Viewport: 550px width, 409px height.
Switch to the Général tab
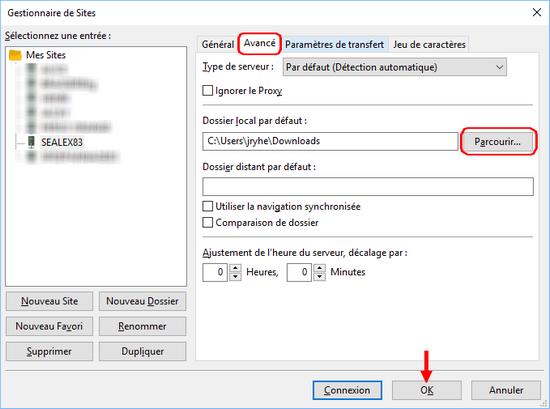(217, 45)
